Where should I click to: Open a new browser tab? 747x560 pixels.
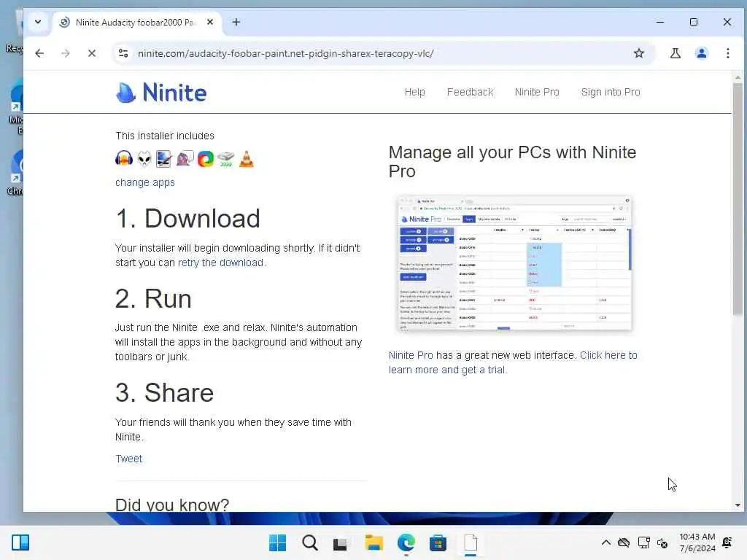click(236, 23)
